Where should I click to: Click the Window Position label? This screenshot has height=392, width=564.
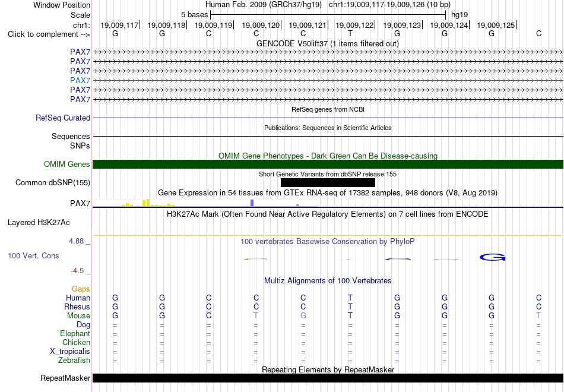point(62,5)
